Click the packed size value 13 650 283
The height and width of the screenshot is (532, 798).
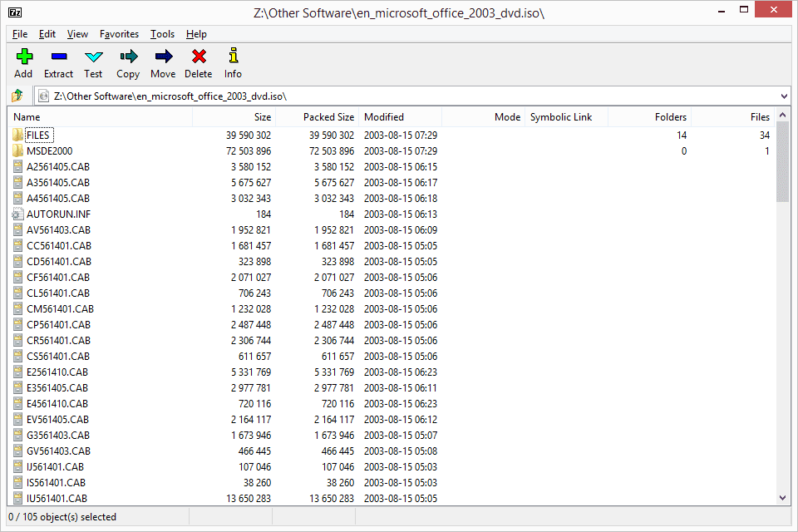[x=332, y=499]
